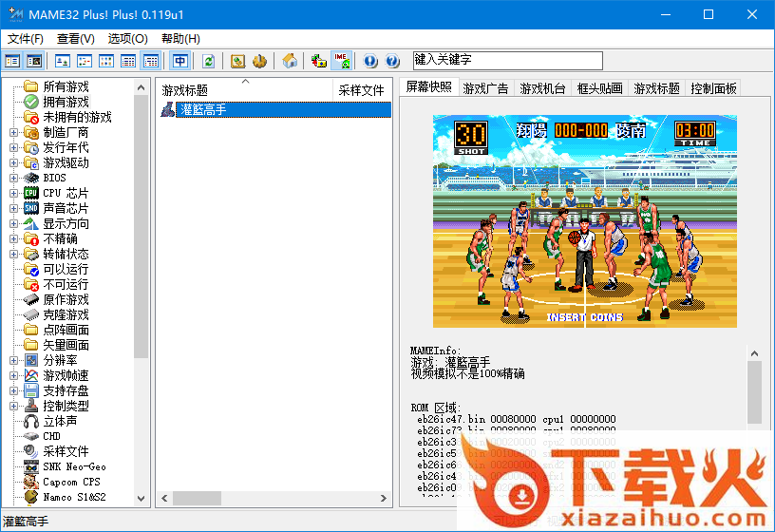Click the red-green folder toolbar icon
This screenshot has height=532, width=775.
[319, 62]
